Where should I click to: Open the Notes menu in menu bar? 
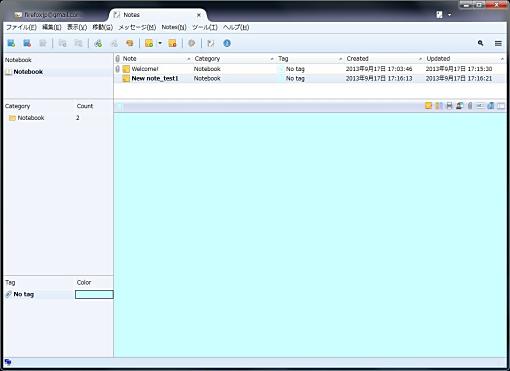174,27
